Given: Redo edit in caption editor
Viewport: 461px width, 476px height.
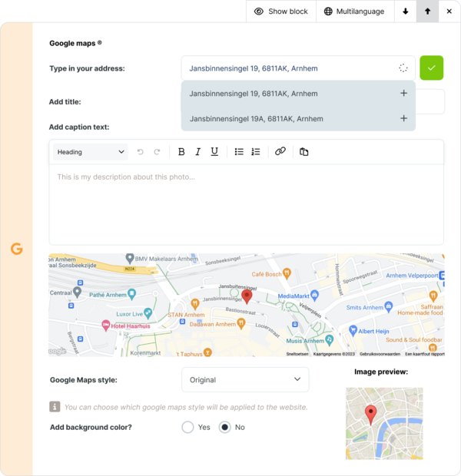Looking at the screenshot, I should pos(157,152).
